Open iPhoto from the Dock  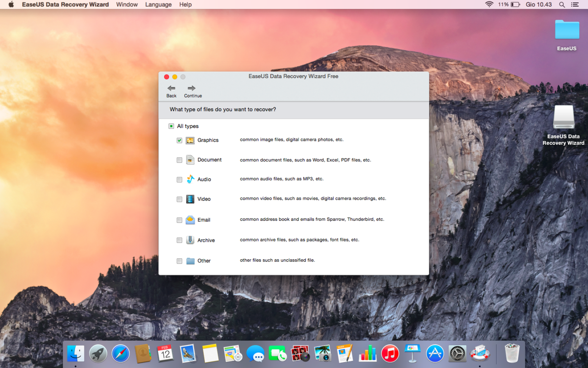pyautogui.click(x=323, y=354)
